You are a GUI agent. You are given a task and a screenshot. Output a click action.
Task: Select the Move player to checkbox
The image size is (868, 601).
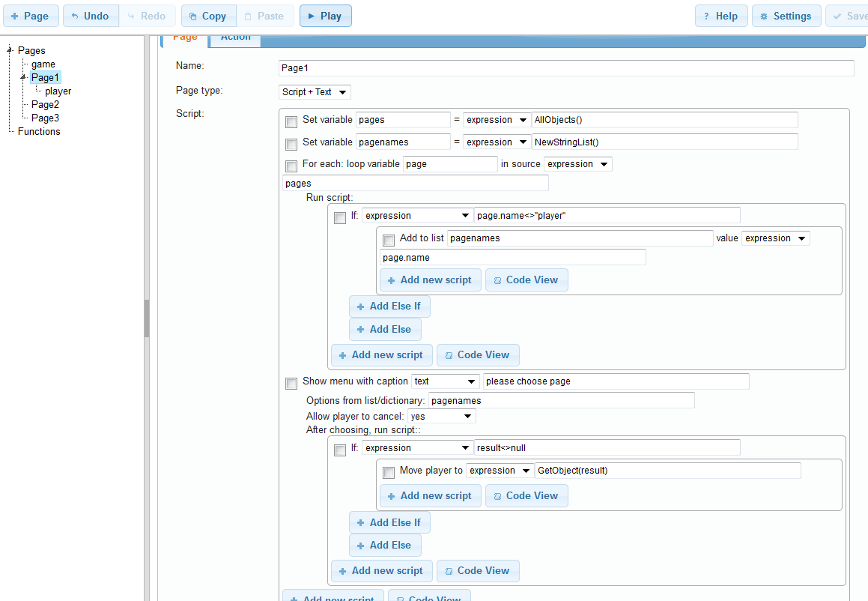(x=388, y=473)
